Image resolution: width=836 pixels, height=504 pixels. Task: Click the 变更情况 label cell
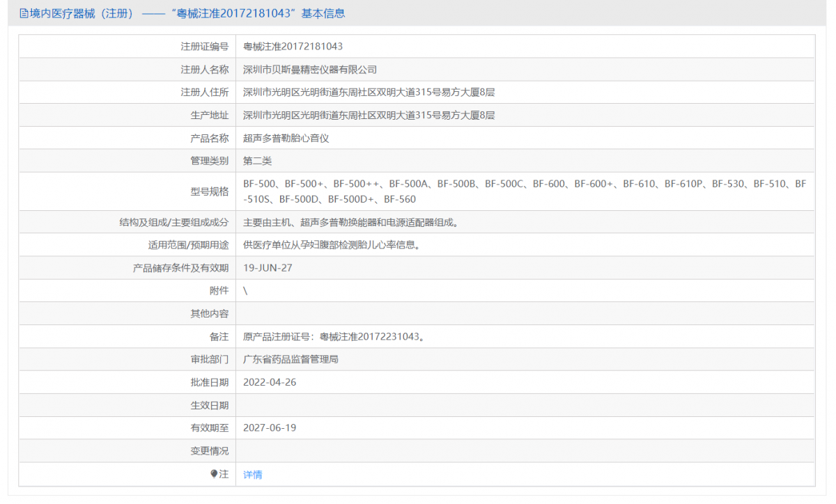127,451
